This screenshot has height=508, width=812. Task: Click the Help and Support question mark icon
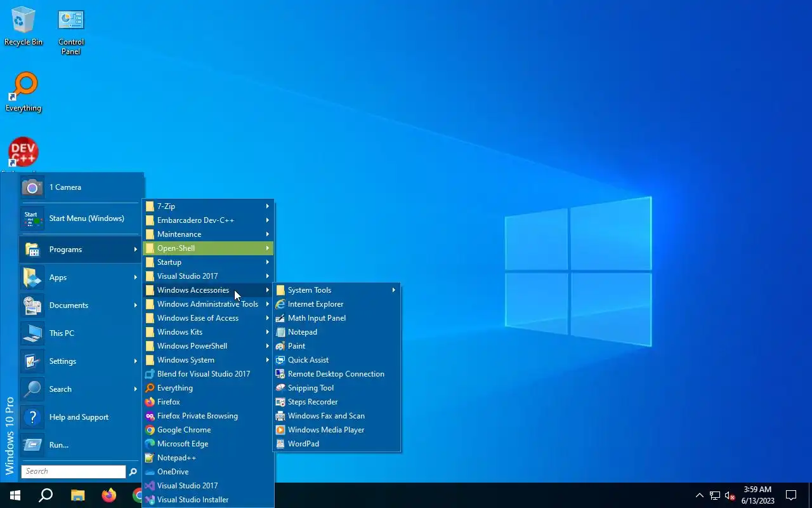coord(32,417)
